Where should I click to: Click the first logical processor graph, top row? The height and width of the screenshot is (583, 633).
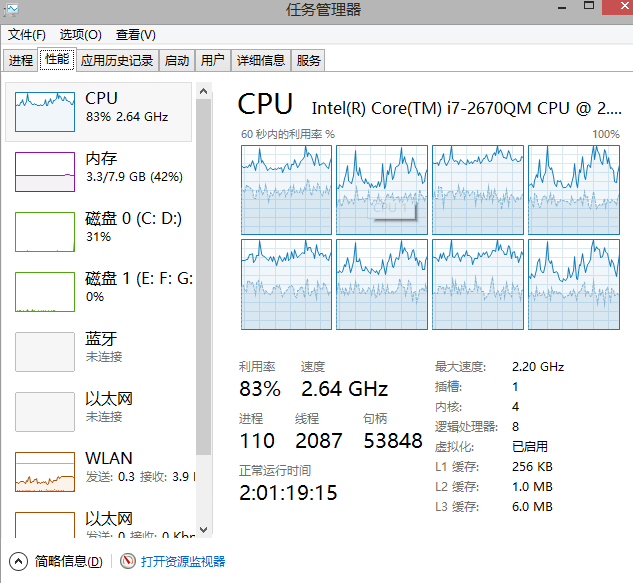point(286,190)
